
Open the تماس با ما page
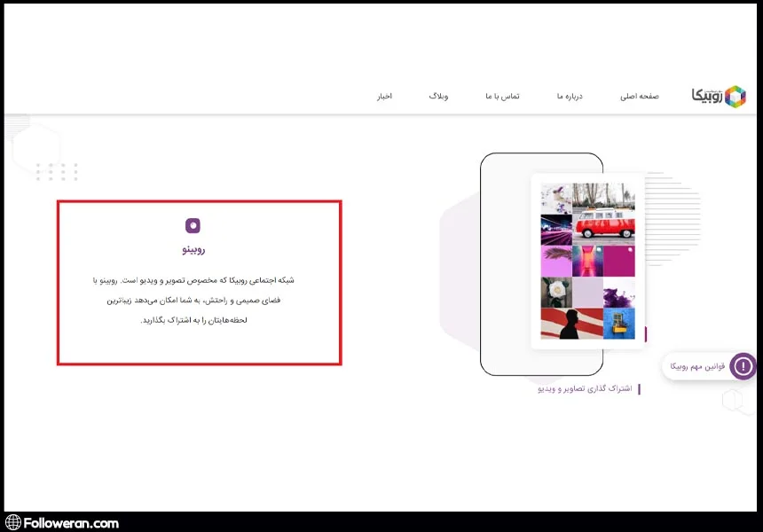502,96
